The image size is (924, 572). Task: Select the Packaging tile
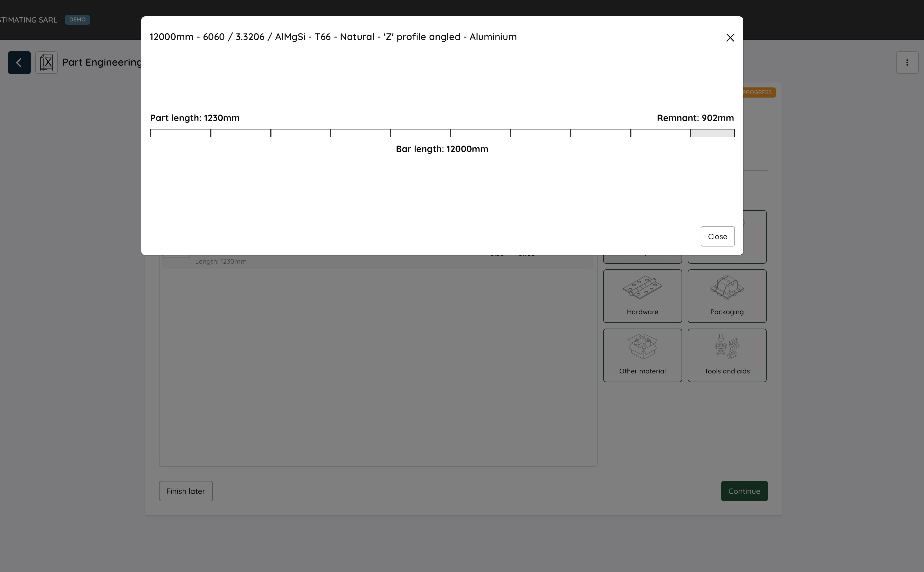[727, 296]
